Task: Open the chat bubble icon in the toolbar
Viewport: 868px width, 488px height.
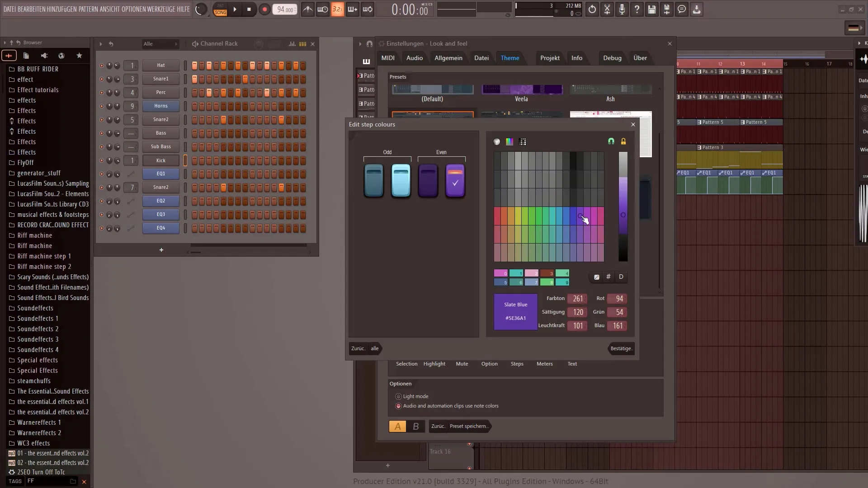Action: 682,9
